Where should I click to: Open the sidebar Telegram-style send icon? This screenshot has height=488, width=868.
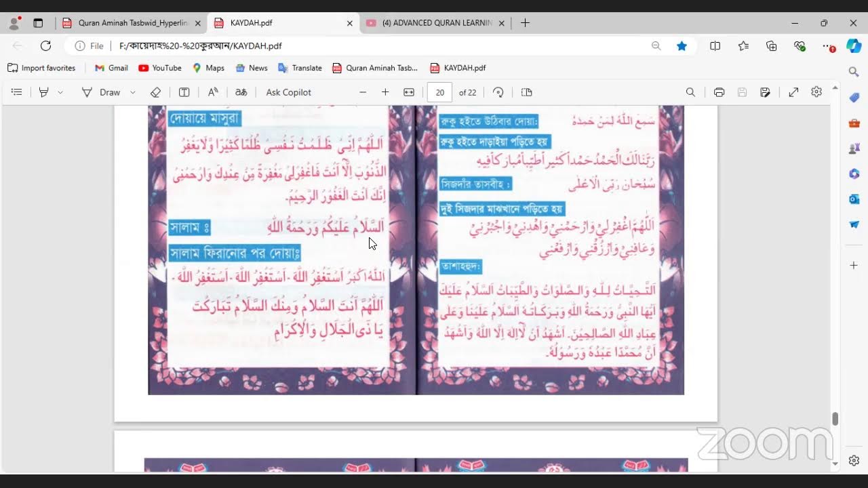click(x=854, y=224)
